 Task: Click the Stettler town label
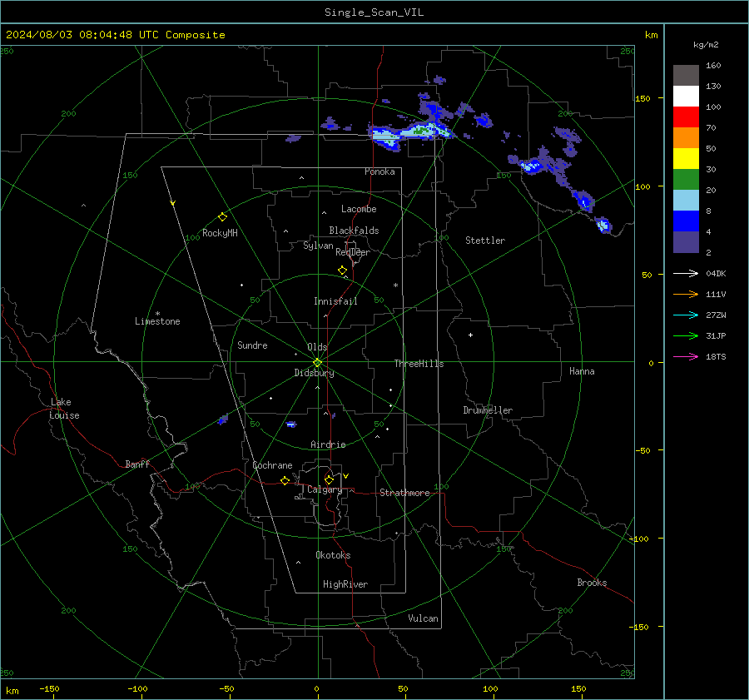(x=485, y=241)
